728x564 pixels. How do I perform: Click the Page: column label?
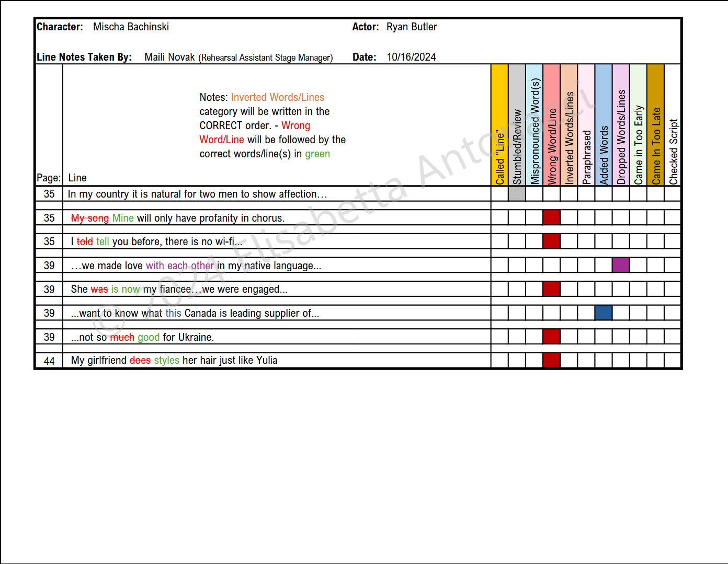coord(49,178)
